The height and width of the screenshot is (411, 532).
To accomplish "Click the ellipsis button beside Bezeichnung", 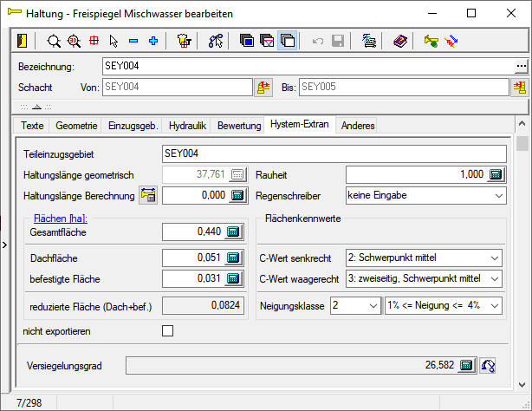I will 521,66.
